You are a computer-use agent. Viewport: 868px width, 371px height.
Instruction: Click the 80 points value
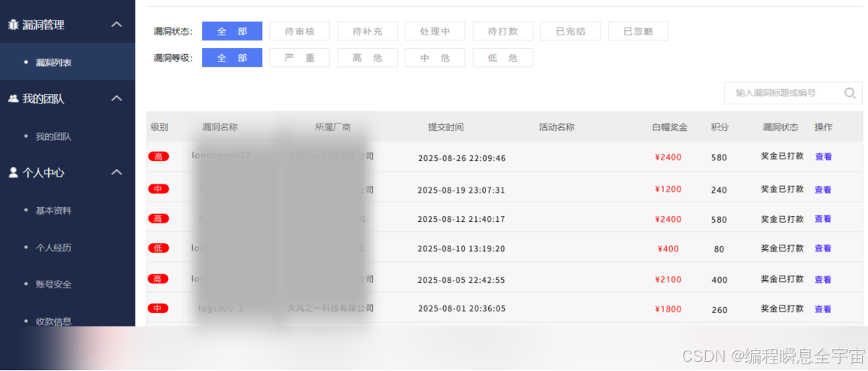tap(719, 249)
